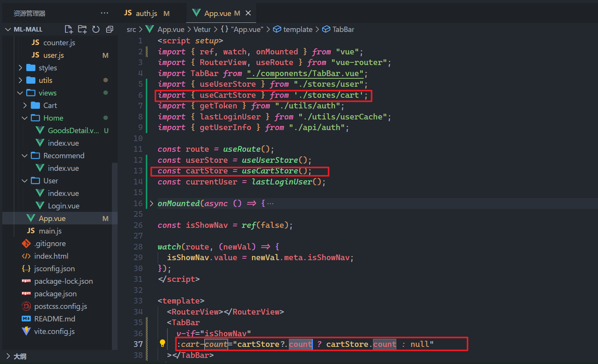The width and height of the screenshot is (598, 364).
Task: Open index.html file
Action: point(51,256)
